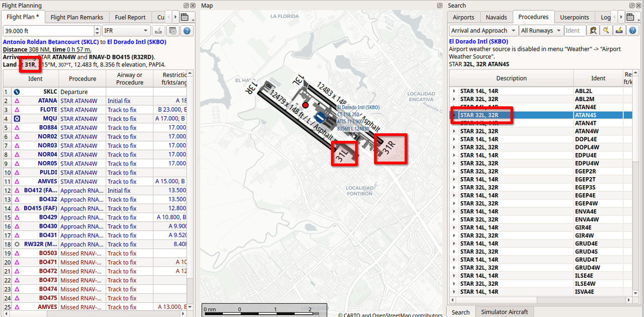
Task: Expand the EGEP2R STAR row
Action: [454, 172]
